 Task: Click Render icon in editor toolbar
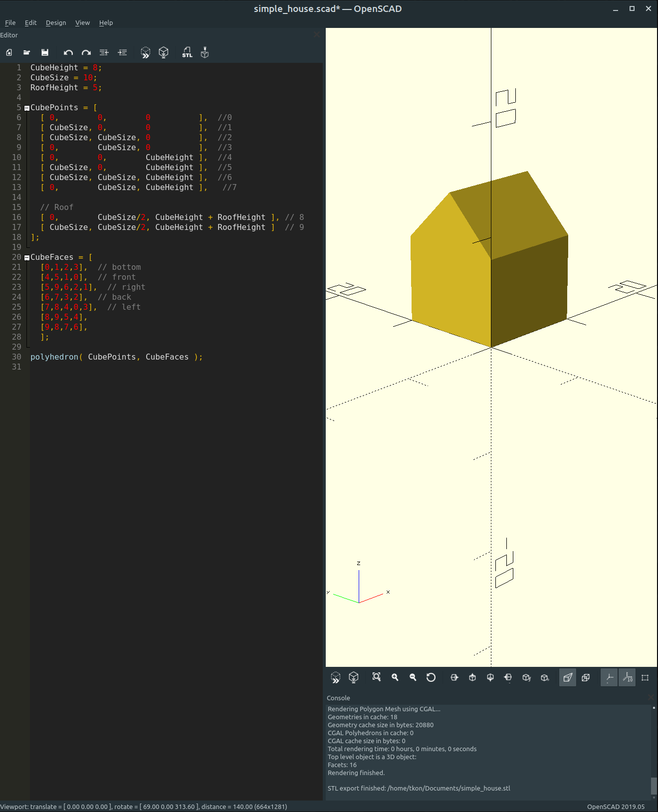[x=164, y=52]
